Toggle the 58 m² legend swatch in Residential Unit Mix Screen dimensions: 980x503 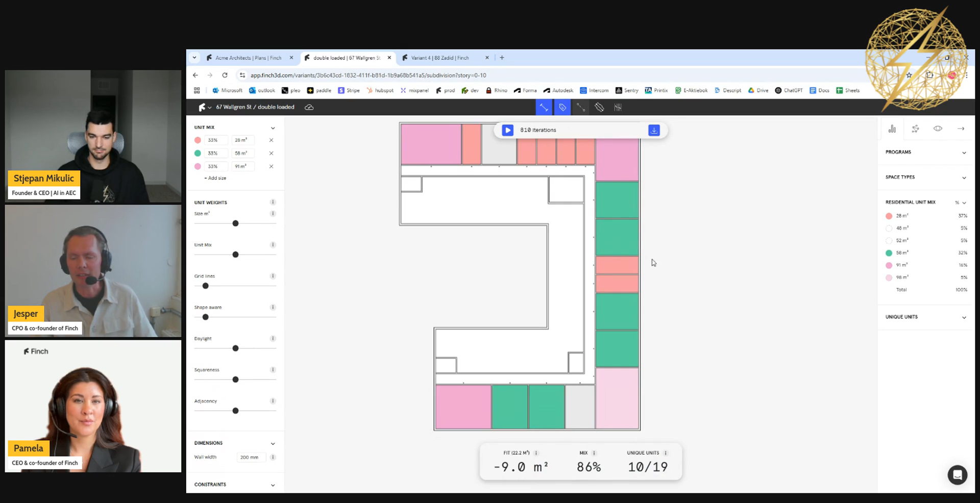[889, 253]
